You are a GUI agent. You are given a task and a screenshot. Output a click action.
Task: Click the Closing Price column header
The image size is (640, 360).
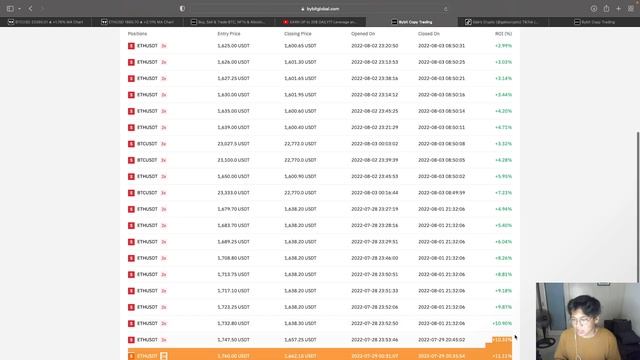(298, 34)
